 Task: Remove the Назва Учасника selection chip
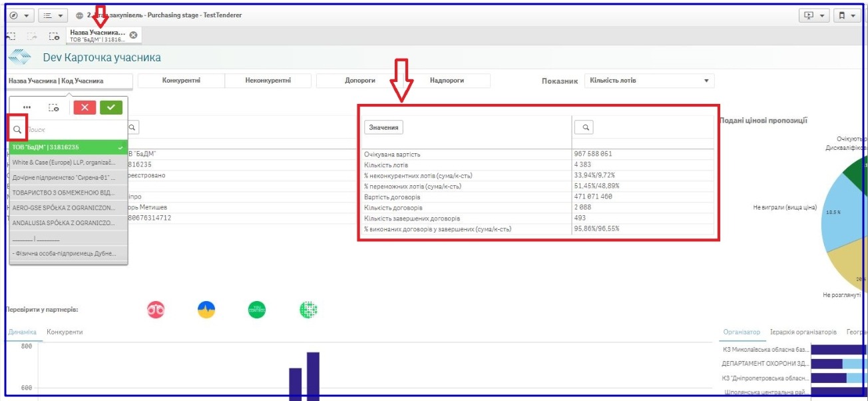[133, 35]
